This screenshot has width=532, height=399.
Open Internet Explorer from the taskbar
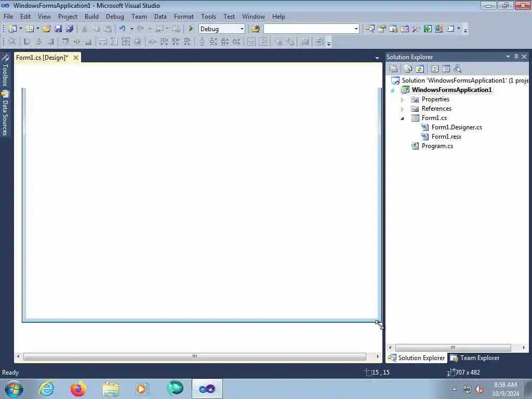46,389
